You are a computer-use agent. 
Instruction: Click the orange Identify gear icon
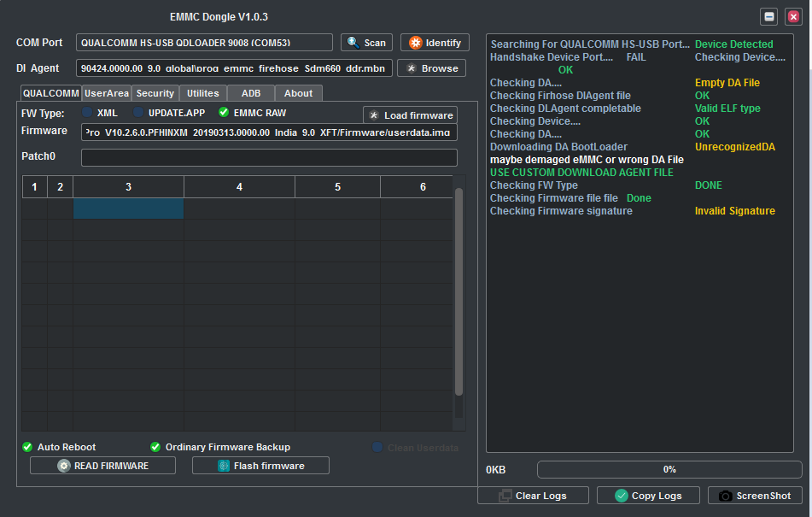click(415, 43)
